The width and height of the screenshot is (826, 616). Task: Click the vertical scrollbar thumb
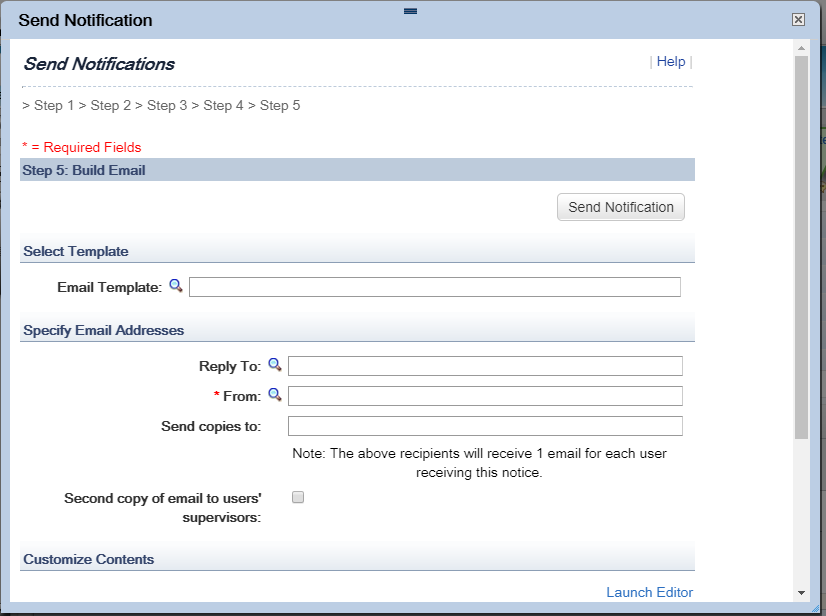[x=801, y=247]
